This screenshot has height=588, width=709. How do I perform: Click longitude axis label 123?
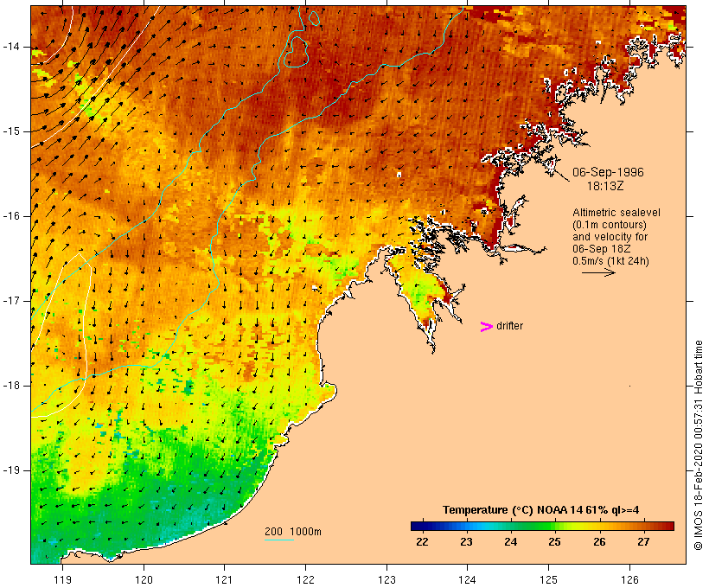(x=386, y=579)
